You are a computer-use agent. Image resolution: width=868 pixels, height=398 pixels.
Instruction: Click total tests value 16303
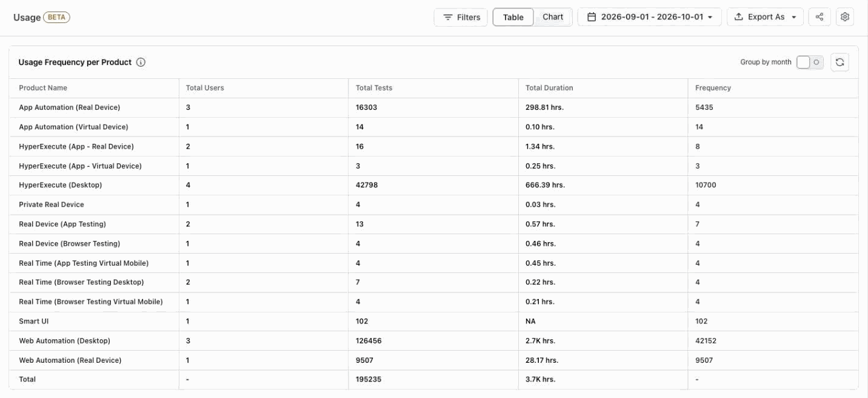pos(367,107)
